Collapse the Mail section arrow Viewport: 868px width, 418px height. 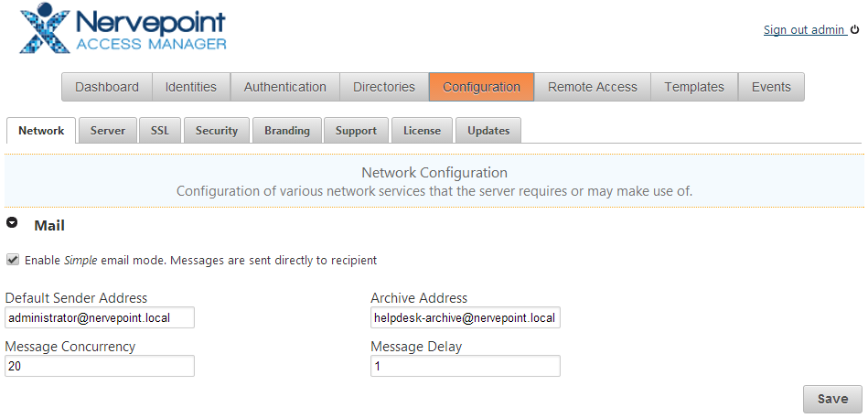[12, 223]
